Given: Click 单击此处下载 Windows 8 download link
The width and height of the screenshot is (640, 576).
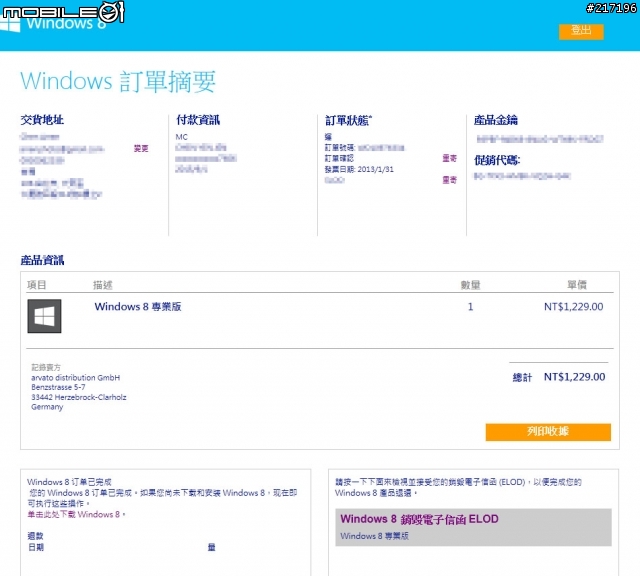Looking at the screenshot, I should [74, 514].
